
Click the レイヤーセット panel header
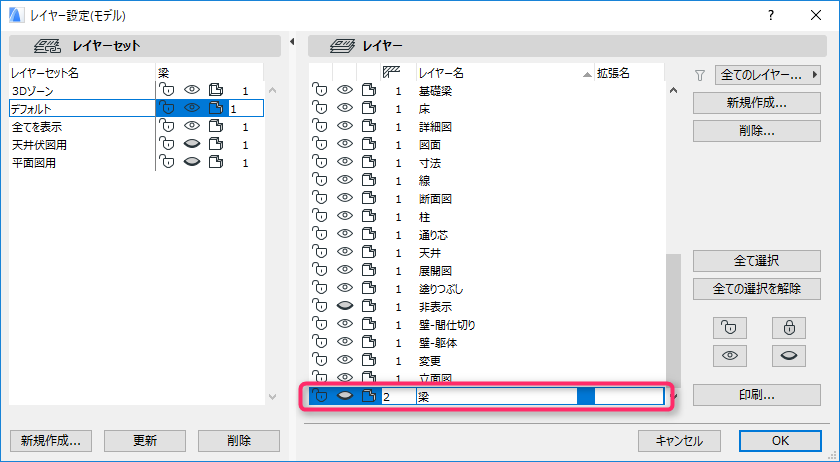pos(145,46)
